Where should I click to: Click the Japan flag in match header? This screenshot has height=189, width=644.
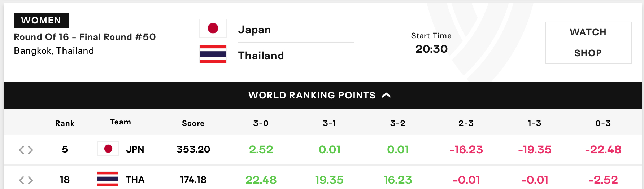213,28
